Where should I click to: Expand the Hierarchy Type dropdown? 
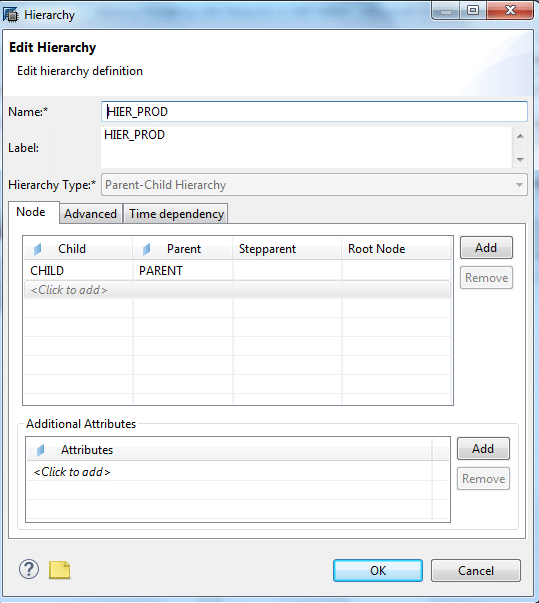point(519,185)
